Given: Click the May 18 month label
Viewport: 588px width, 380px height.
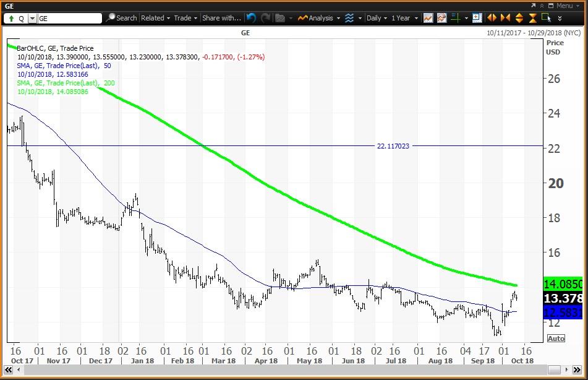Looking at the screenshot, I should pos(309,361).
